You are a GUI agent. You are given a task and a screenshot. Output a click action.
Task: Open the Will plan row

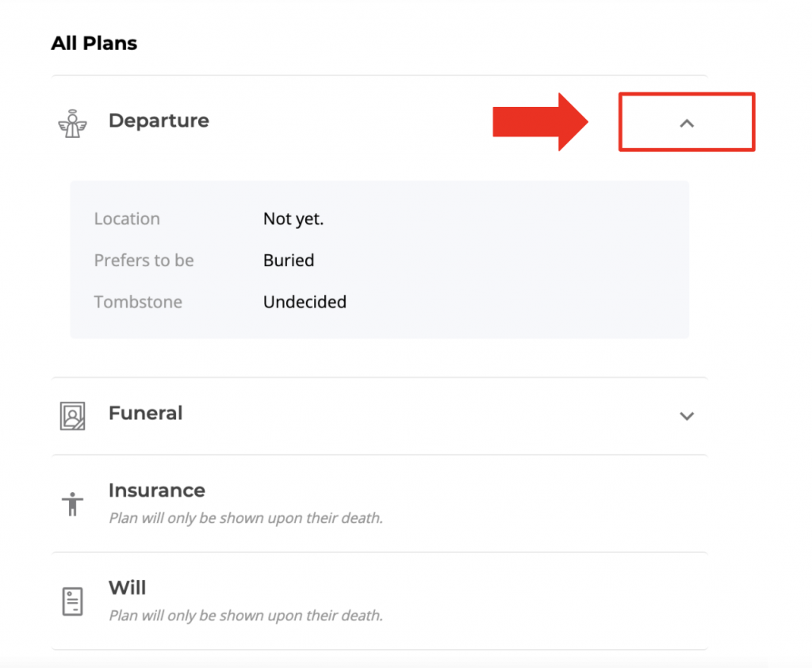[x=380, y=601]
